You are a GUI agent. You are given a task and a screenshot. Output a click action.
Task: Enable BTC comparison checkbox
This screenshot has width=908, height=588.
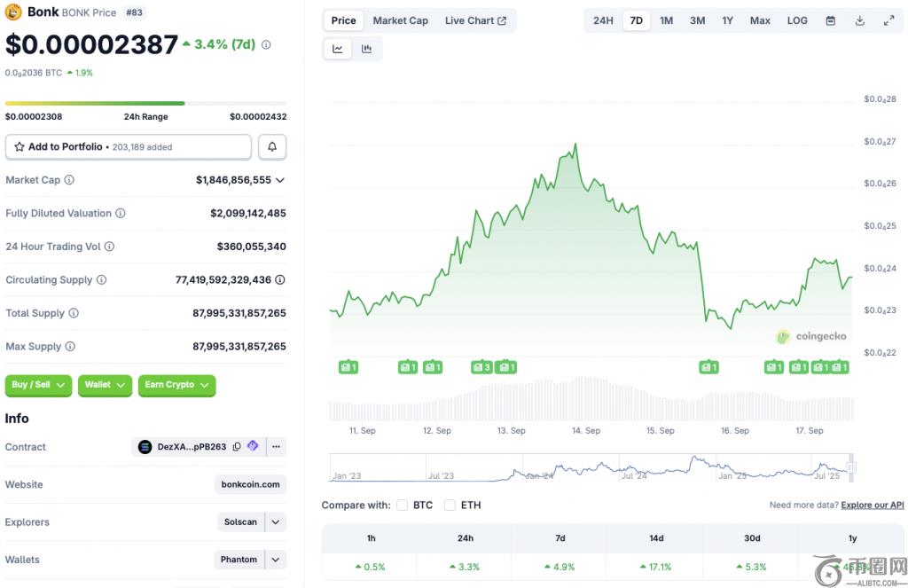(403, 506)
